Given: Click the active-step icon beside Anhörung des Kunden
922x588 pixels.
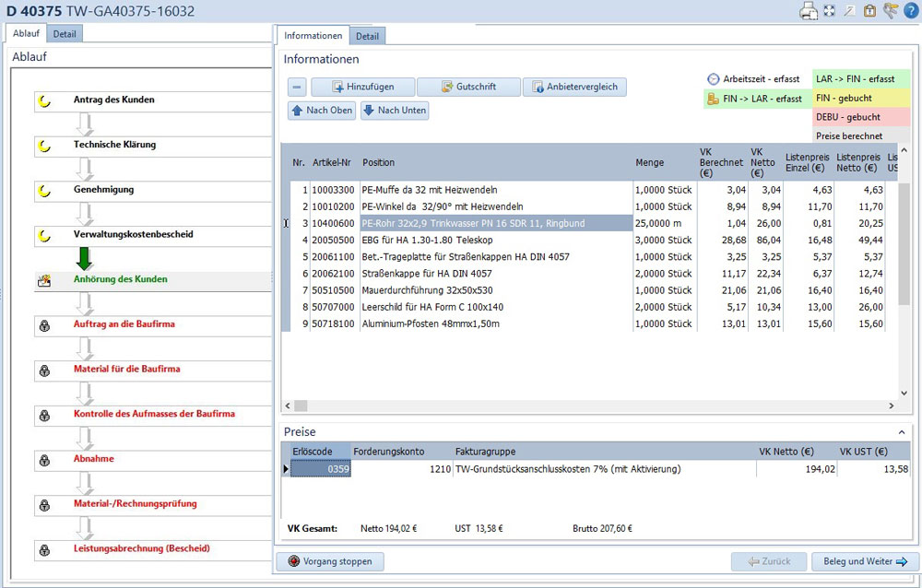Looking at the screenshot, I should [x=44, y=280].
